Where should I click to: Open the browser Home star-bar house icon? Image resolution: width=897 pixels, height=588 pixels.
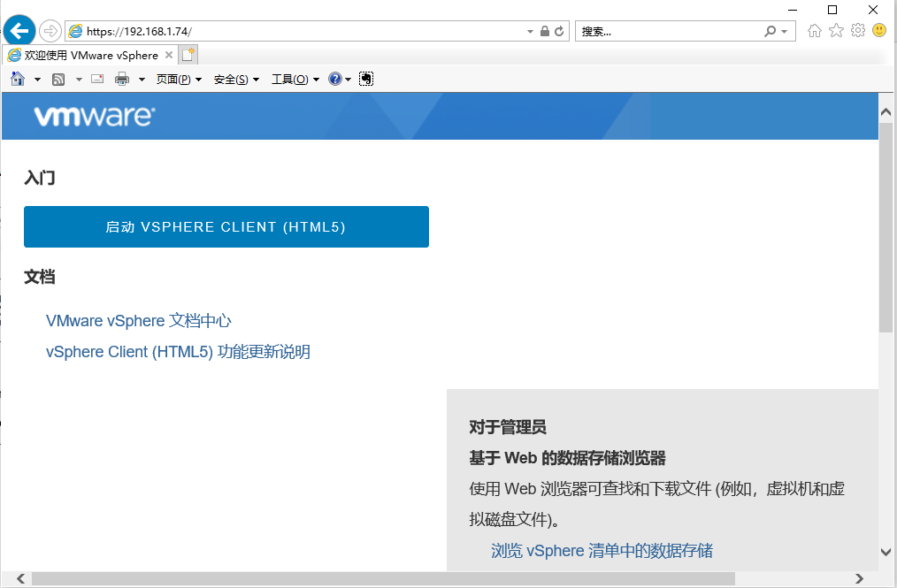[x=815, y=30]
